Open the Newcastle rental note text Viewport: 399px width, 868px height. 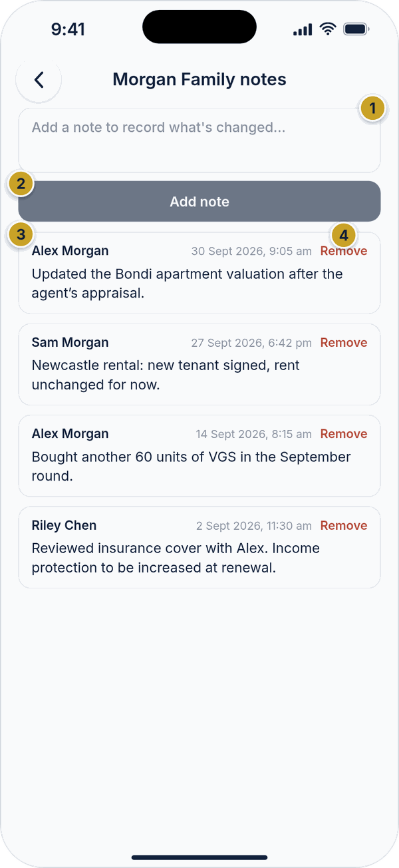[x=166, y=375]
